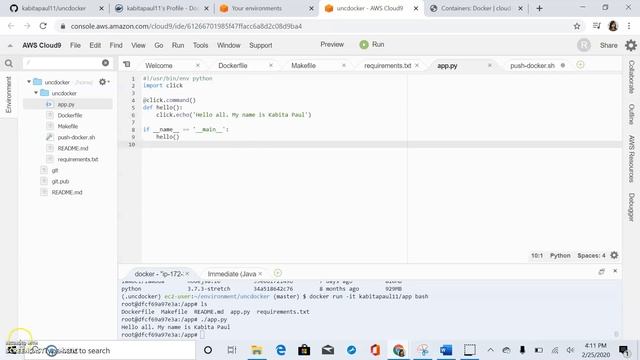The image size is (640, 360).
Task: Open the Environment side panel
Action: [x=9, y=94]
